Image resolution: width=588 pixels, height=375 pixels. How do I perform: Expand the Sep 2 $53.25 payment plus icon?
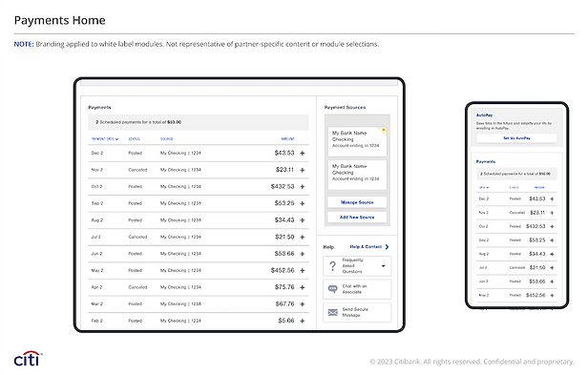[303, 203]
